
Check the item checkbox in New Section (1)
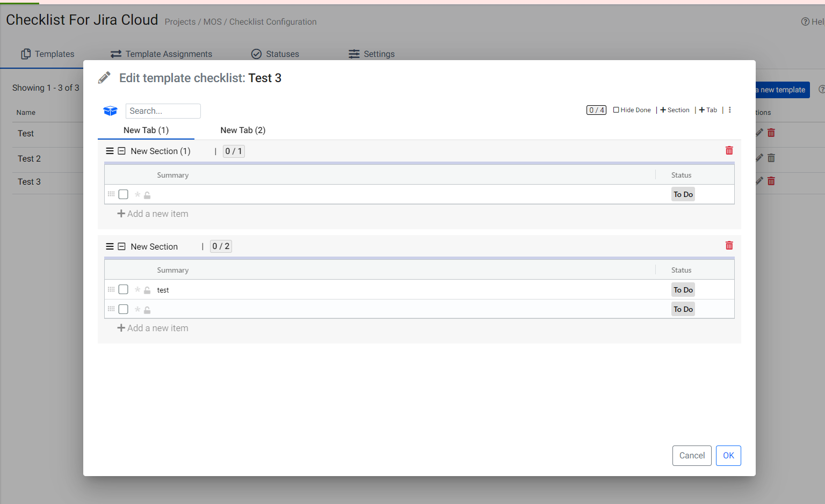point(124,194)
